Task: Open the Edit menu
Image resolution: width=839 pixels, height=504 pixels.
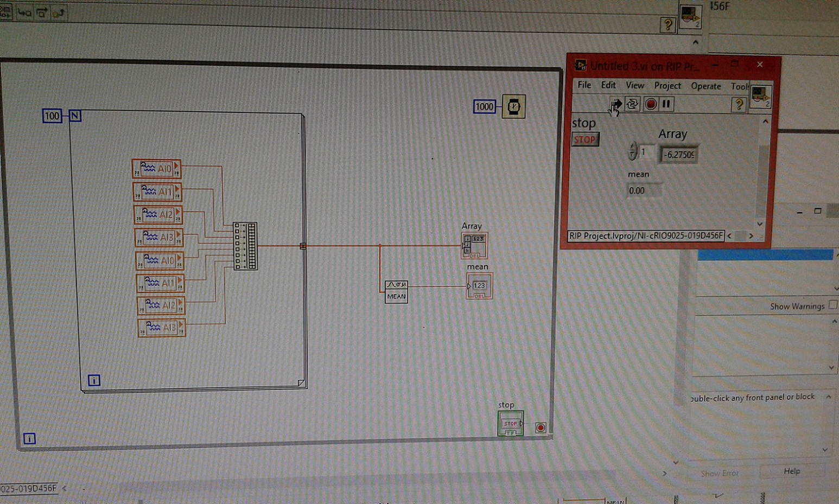Action: (608, 85)
